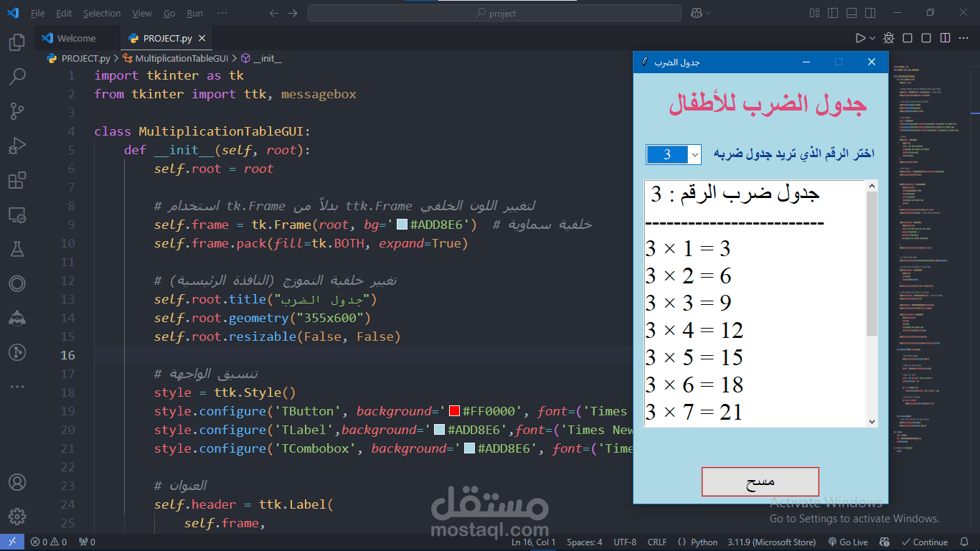Toggle the bottom panel
Image resolution: width=980 pixels, height=551 pixels.
(x=852, y=13)
